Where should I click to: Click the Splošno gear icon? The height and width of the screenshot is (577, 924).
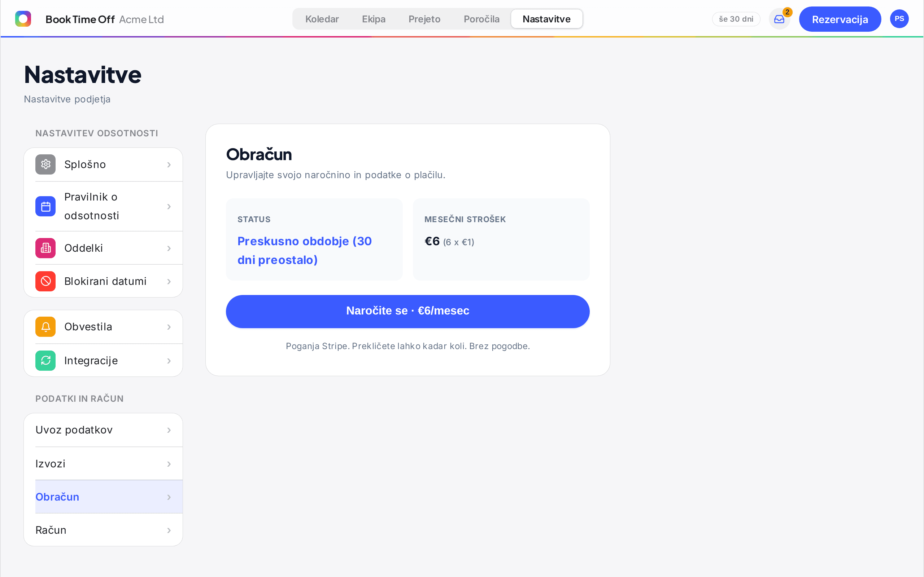(45, 164)
